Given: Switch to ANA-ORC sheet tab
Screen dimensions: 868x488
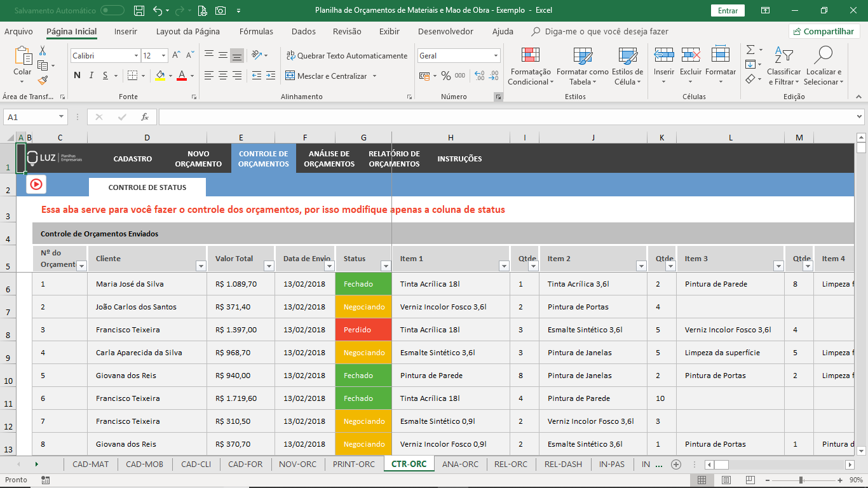Looking at the screenshot, I should [460, 464].
